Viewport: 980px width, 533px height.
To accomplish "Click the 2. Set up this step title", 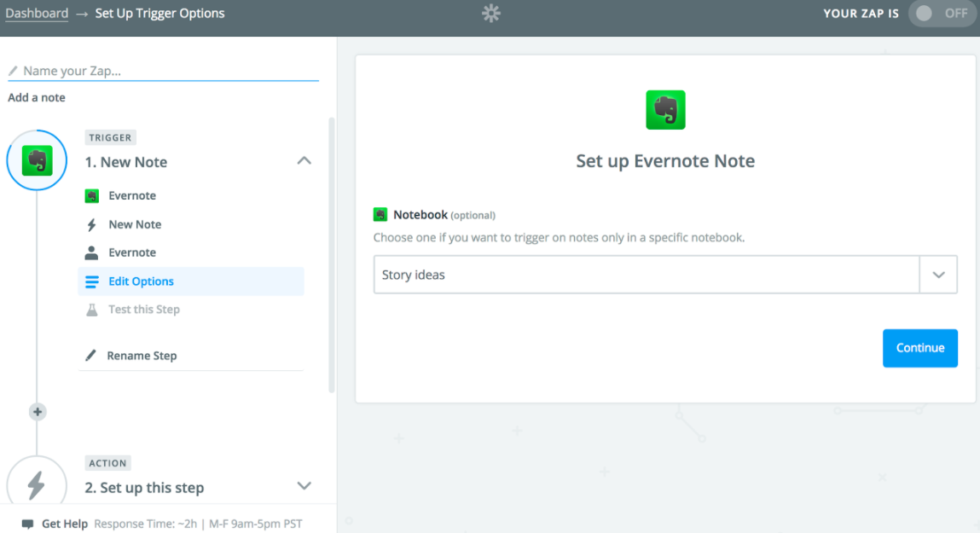I will pyautogui.click(x=144, y=488).
